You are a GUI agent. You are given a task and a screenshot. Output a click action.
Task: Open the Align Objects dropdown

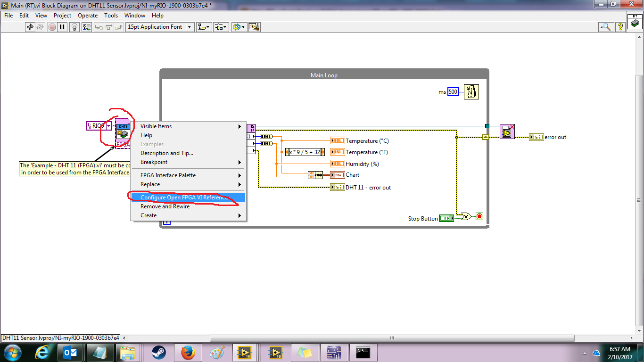204,27
